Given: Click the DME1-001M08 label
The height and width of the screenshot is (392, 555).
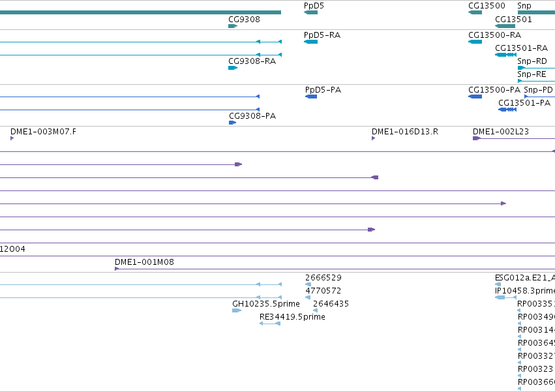Looking at the screenshot, I should [144, 262].
